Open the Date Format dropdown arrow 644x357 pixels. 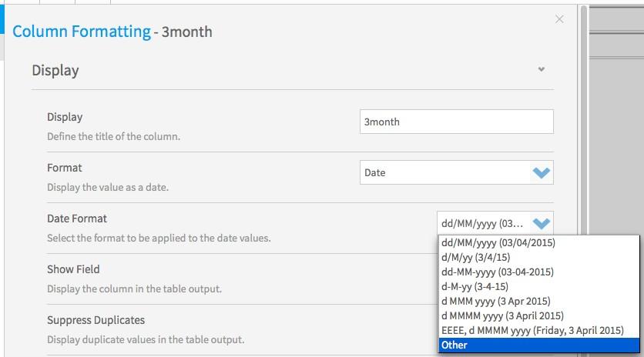[541, 224]
